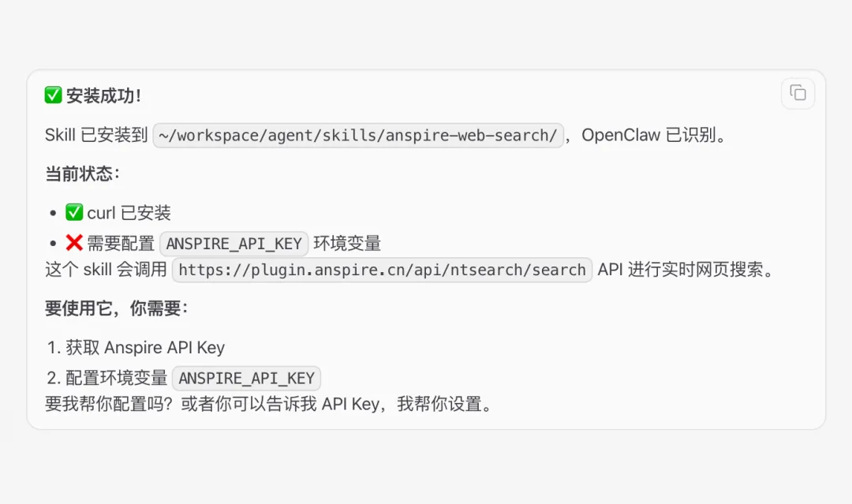The width and height of the screenshot is (852, 504).
Task: Copy the message with the copy icon
Action: (798, 93)
